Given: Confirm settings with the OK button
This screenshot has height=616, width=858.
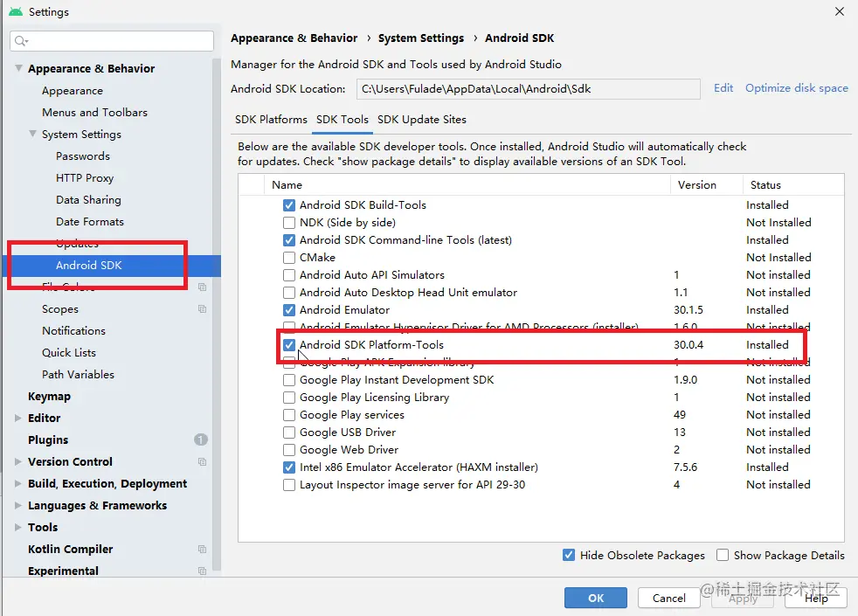Looking at the screenshot, I should (x=596, y=598).
